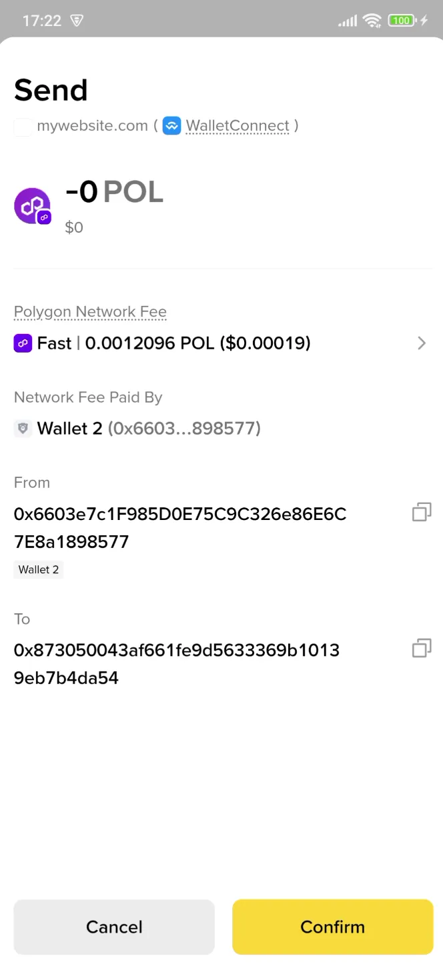Click the Polygon token logo icon
443x980 pixels.
[32, 205]
